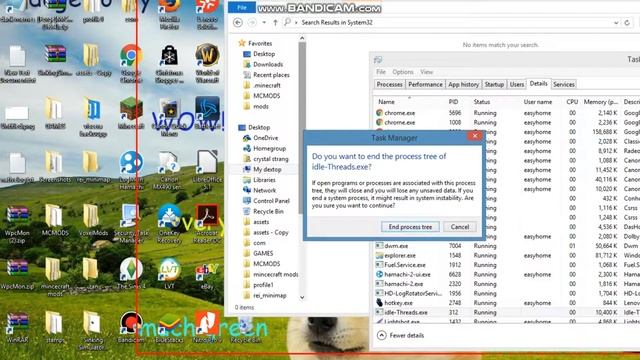Viewport: 640px width, 360px height.
Task: Select the hamachi-2-ui.exe process row
Action: tap(507, 274)
